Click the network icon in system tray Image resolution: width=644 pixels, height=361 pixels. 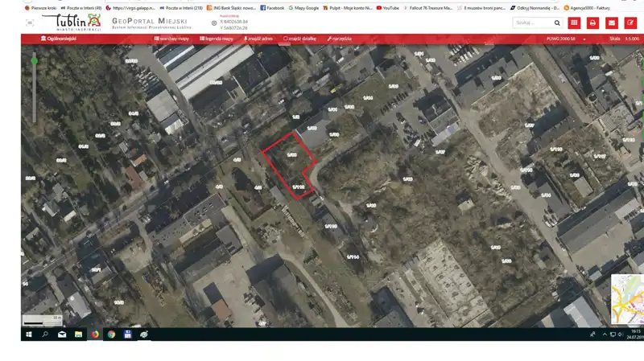[613, 334]
